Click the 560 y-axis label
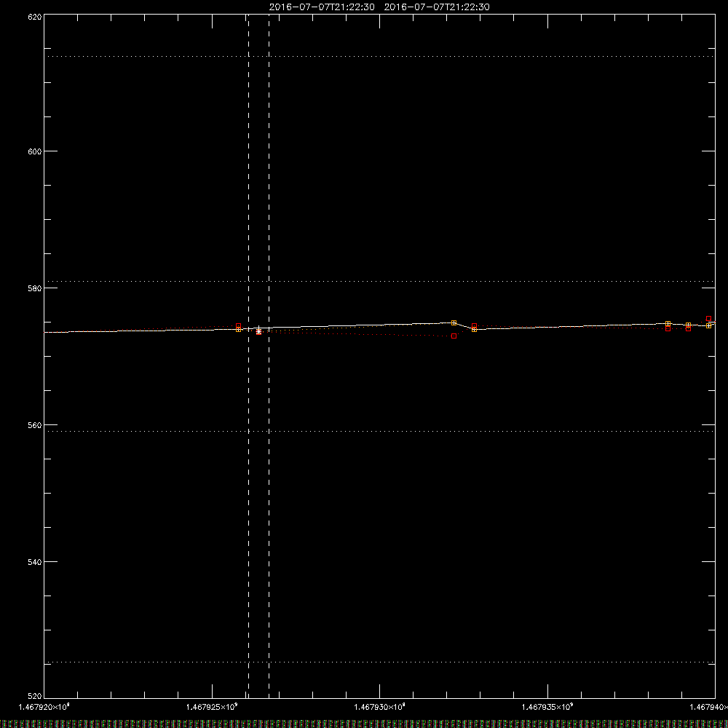Image resolution: width=728 pixels, height=728 pixels. [35, 425]
